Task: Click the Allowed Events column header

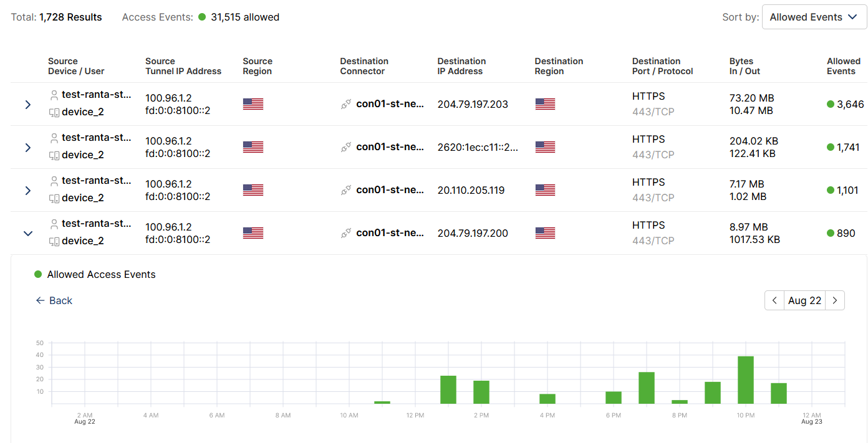Action: pyautogui.click(x=843, y=66)
